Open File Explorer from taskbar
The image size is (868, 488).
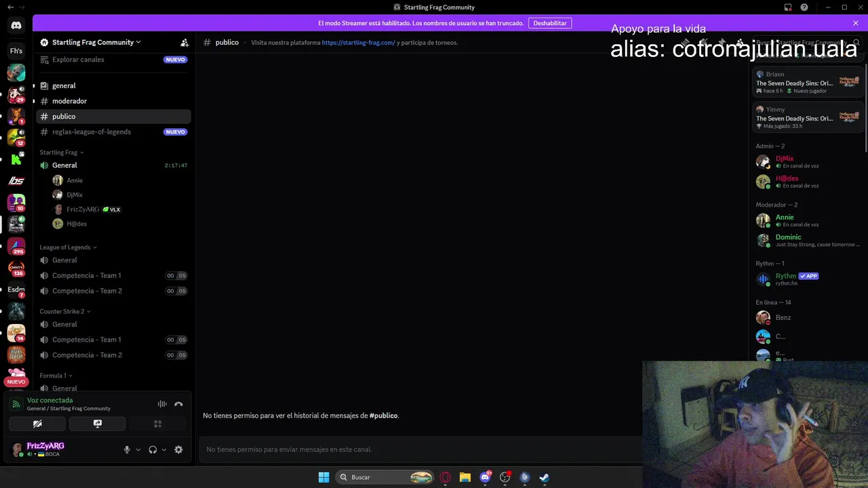click(x=465, y=477)
